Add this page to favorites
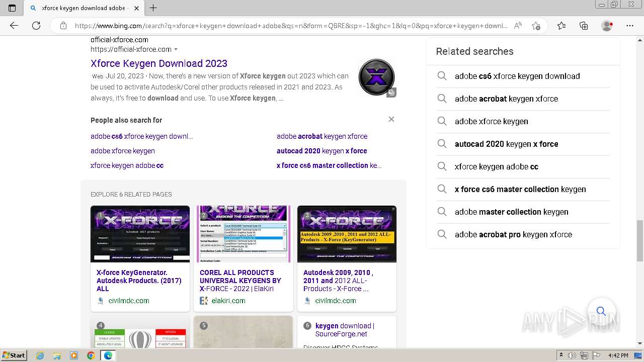 pos(536,26)
